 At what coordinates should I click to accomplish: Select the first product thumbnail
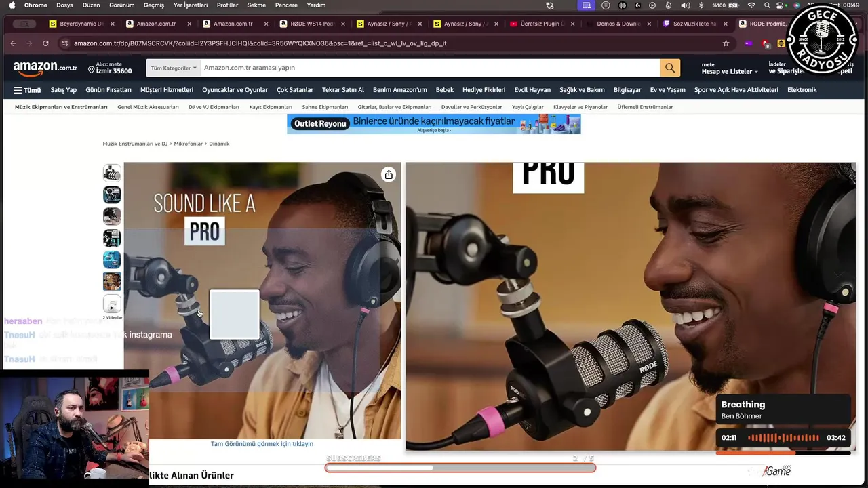pyautogui.click(x=112, y=174)
